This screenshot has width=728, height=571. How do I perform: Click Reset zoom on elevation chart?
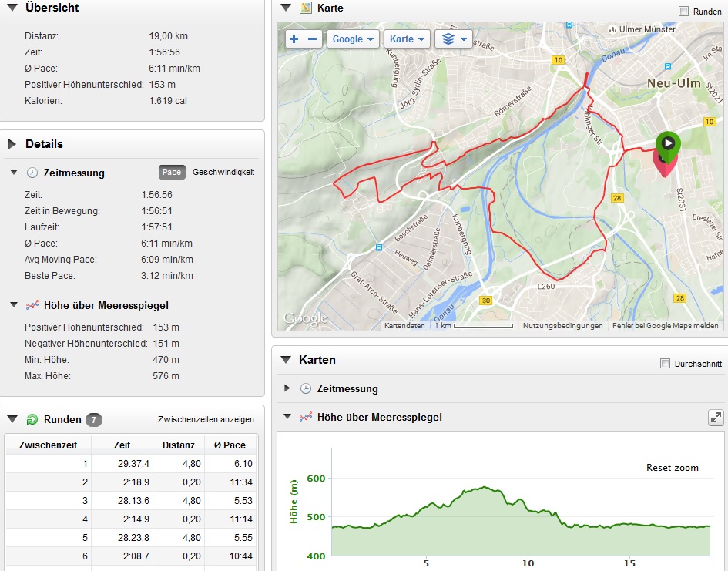tap(672, 468)
